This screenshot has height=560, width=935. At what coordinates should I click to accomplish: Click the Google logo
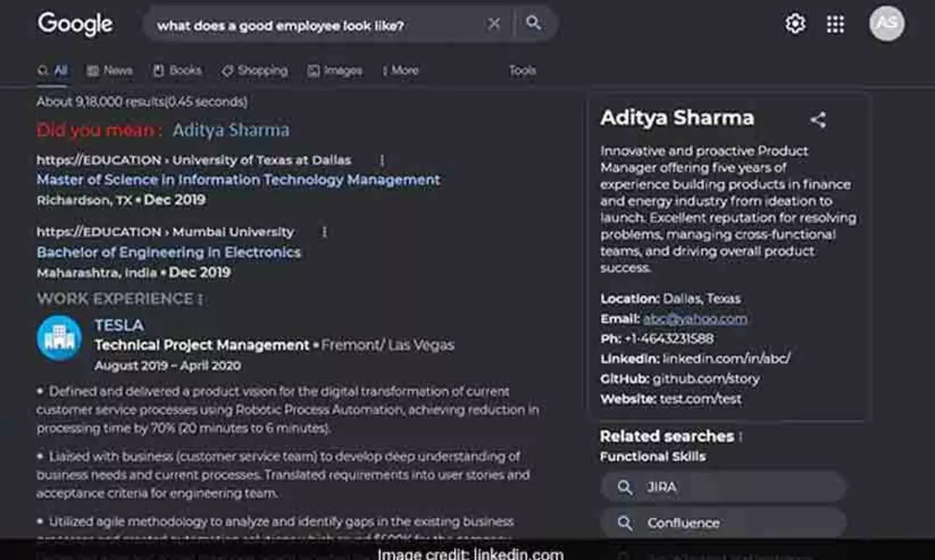click(75, 24)
